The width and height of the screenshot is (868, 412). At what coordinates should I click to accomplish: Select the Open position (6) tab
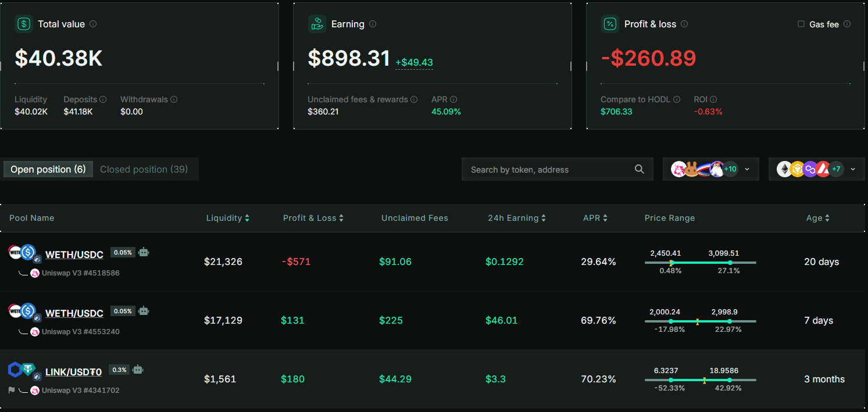48,169
